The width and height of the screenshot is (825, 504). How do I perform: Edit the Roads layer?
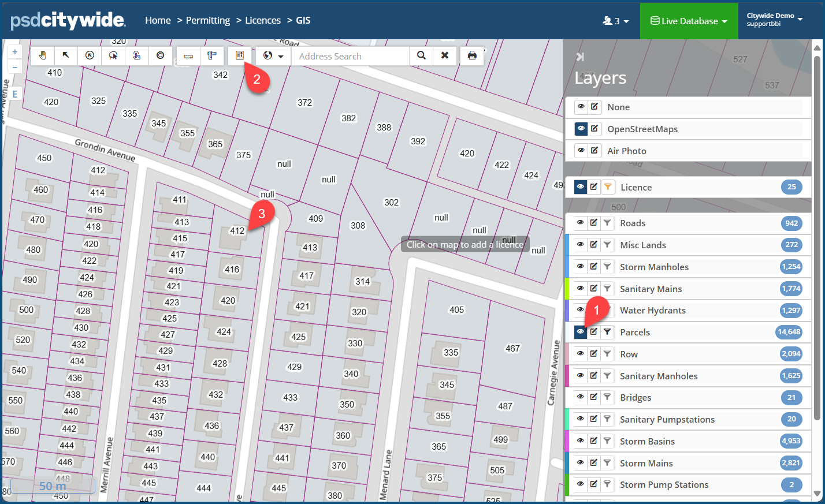(x=594, y=223)
